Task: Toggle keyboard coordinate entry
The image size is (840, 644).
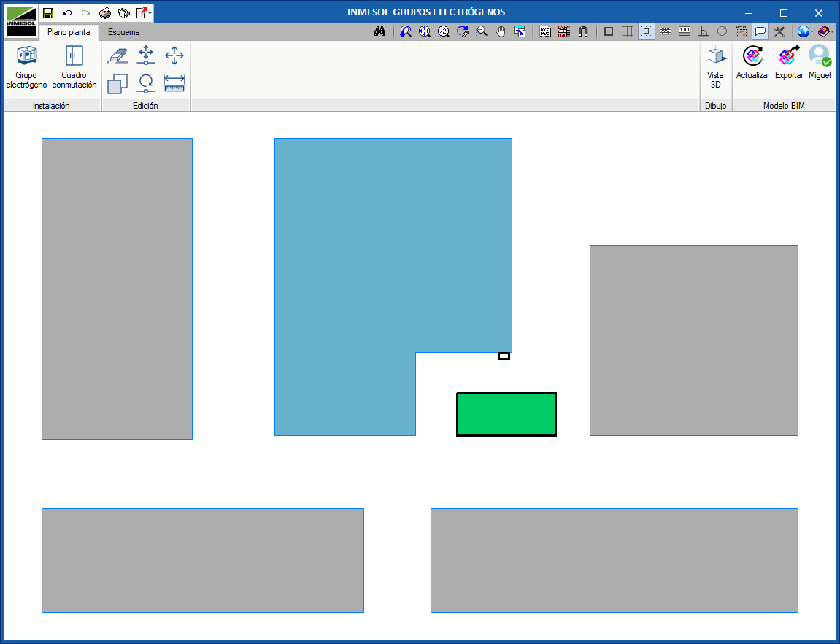Action: [666, 31]
